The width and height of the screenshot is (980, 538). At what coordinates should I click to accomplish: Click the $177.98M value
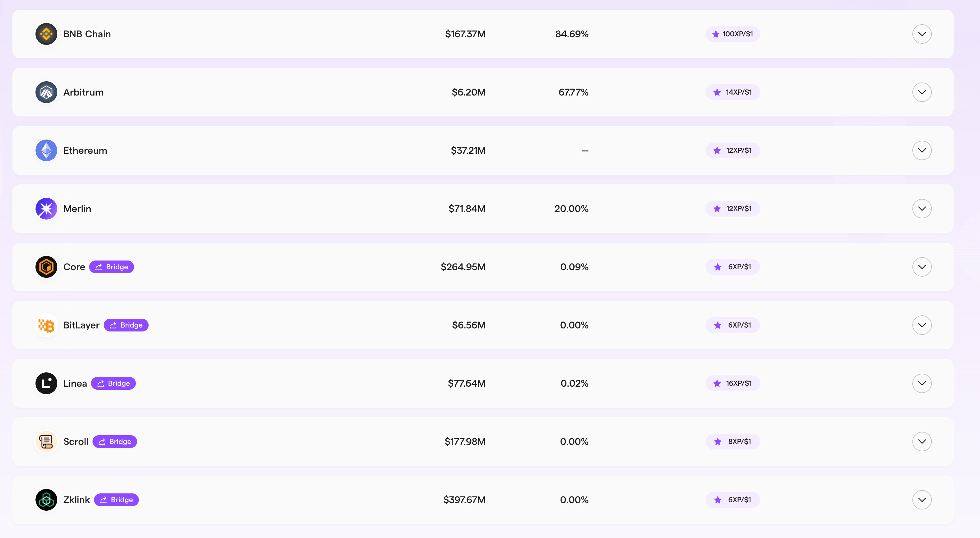tap(465, 441)
